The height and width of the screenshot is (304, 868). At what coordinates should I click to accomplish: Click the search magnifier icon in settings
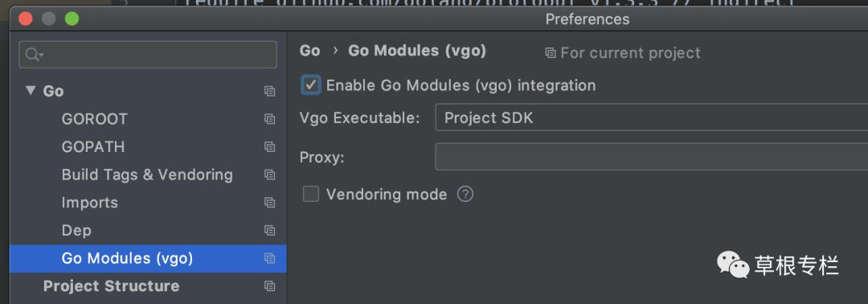(x=34, y=54)
